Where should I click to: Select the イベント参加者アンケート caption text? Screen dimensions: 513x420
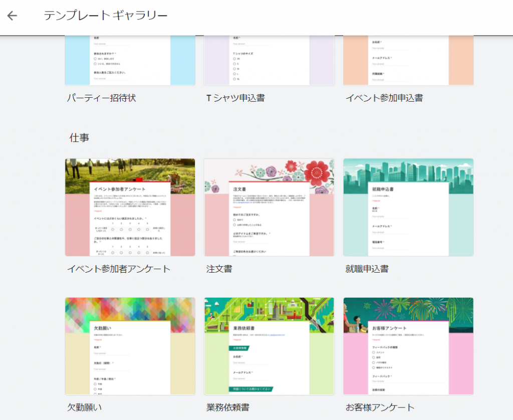pyautogui.click(x=119, y=269)
